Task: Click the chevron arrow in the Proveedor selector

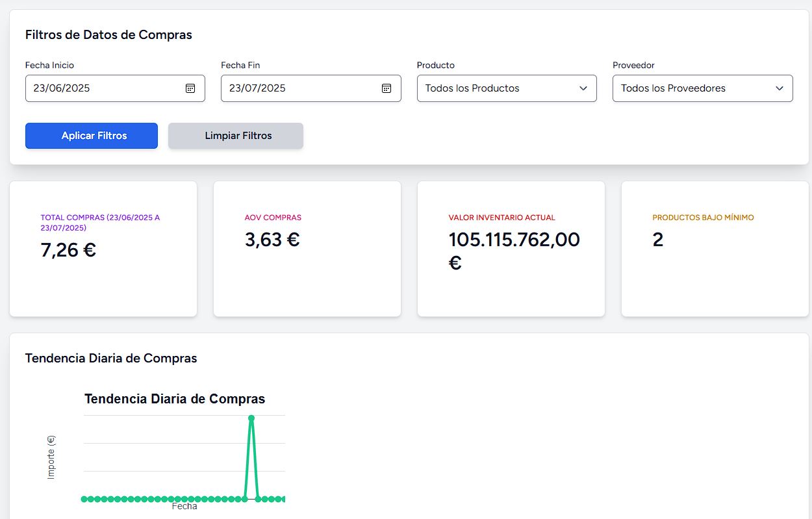Action: pyautogui.click(x=779, y=88)
